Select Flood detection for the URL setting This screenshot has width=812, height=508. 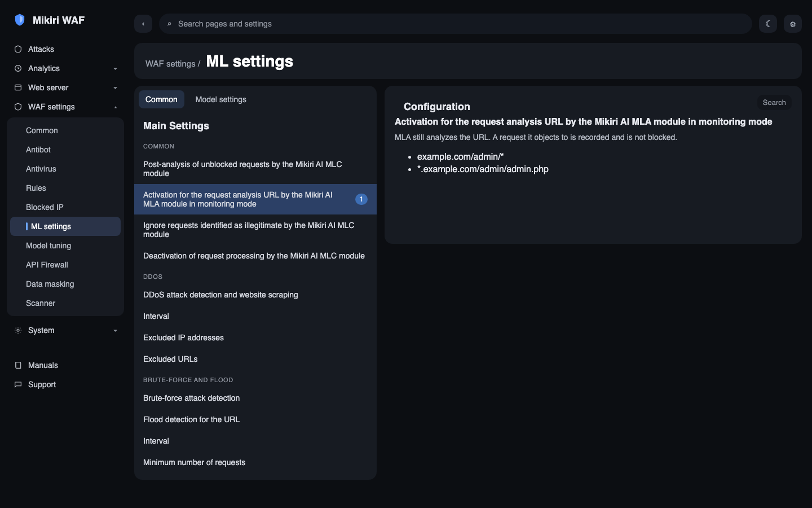(x=255, y=419)
